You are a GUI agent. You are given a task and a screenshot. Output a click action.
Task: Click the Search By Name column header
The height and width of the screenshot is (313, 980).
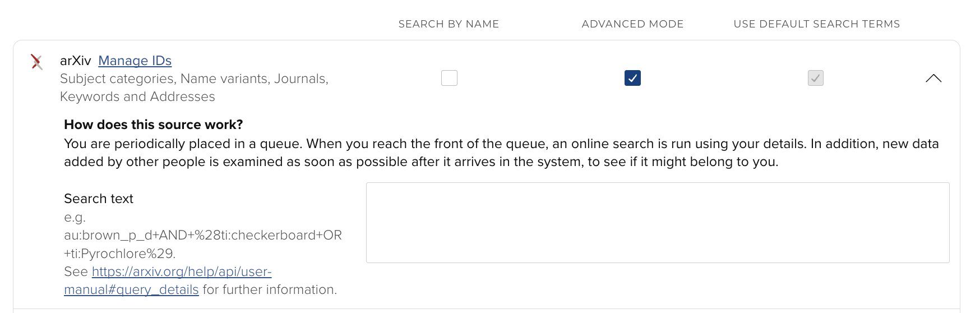[449, 24]
